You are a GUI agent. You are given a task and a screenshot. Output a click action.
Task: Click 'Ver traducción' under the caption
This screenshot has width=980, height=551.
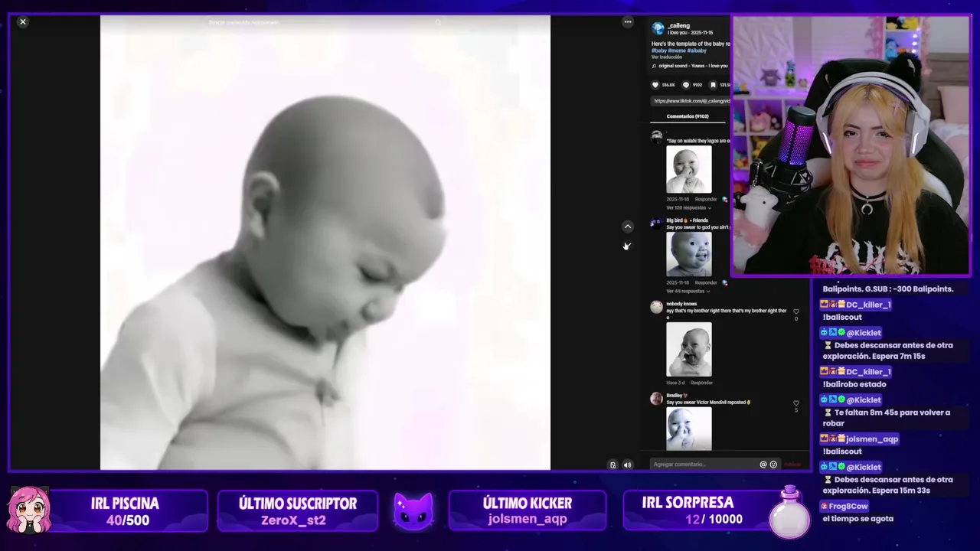(666, 57)
